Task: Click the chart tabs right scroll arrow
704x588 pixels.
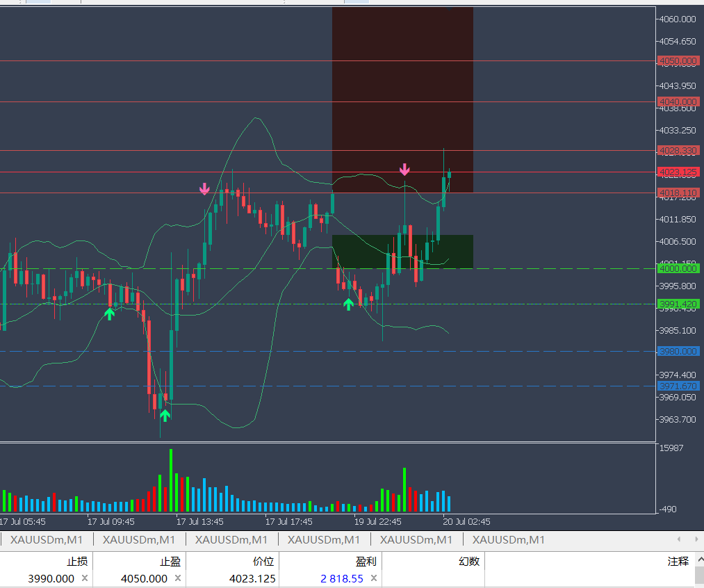Action: 696,539
